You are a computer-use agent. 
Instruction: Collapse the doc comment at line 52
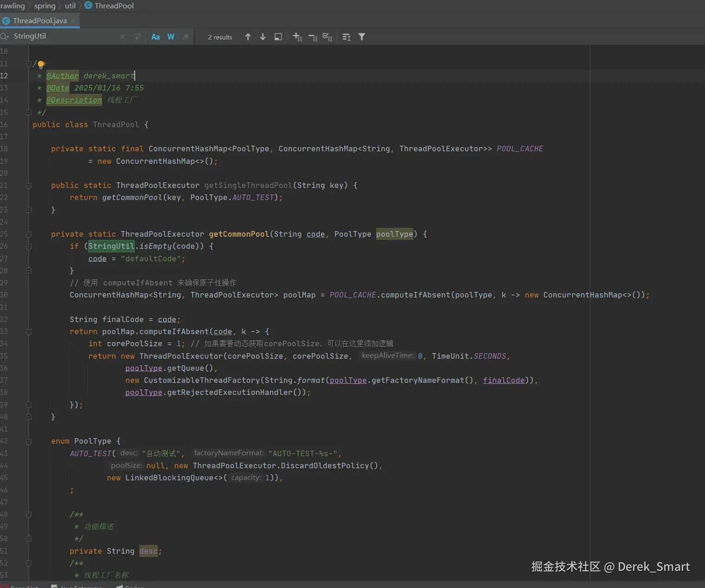pyautogui.click(x=29, y=563)
